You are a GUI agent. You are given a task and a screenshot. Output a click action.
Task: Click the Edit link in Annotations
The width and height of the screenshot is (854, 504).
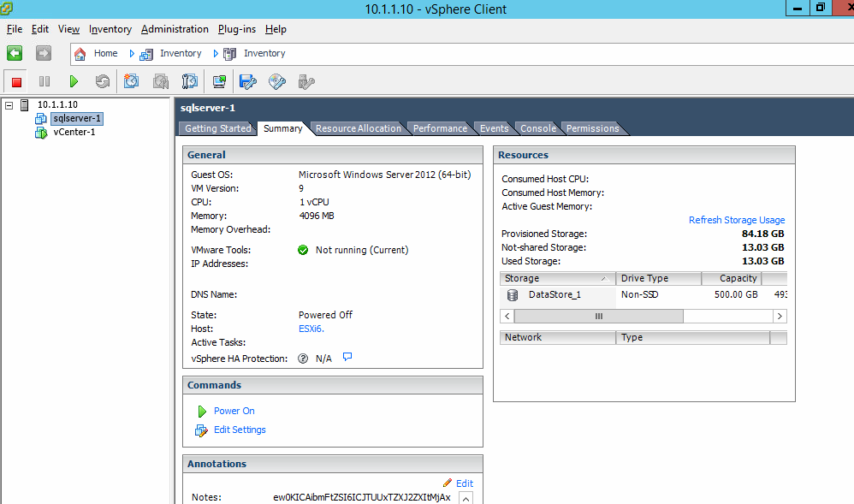tap(465, 483)
